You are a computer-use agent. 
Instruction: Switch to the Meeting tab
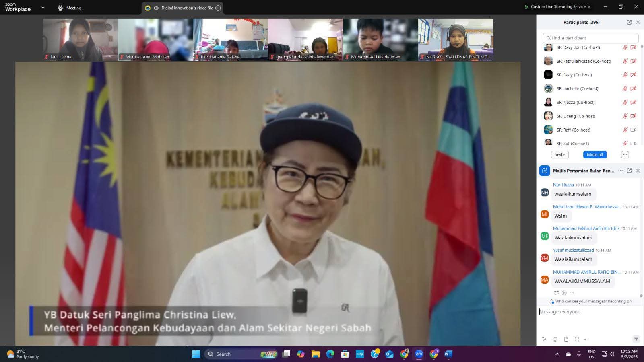pos(69,8)
